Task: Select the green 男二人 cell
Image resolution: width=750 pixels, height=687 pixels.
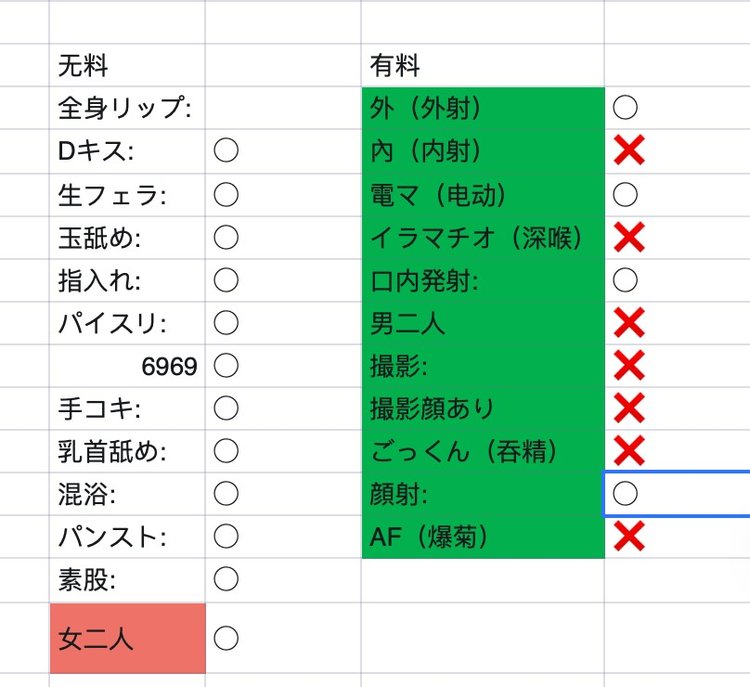Action: 482,323
